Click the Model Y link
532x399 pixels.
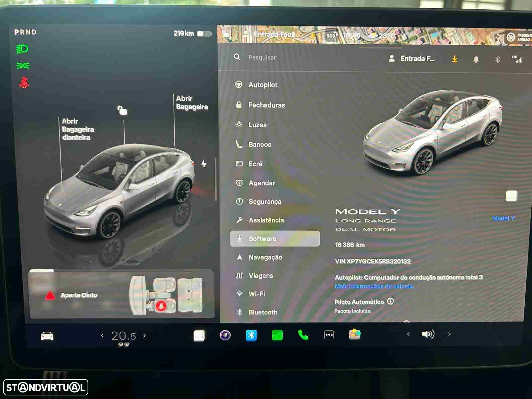(x=503, y=218)
